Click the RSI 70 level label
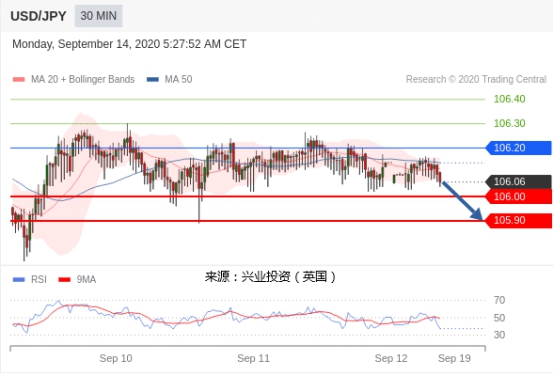Viewport: 554px width, 377px height. (x=499, y=300)
